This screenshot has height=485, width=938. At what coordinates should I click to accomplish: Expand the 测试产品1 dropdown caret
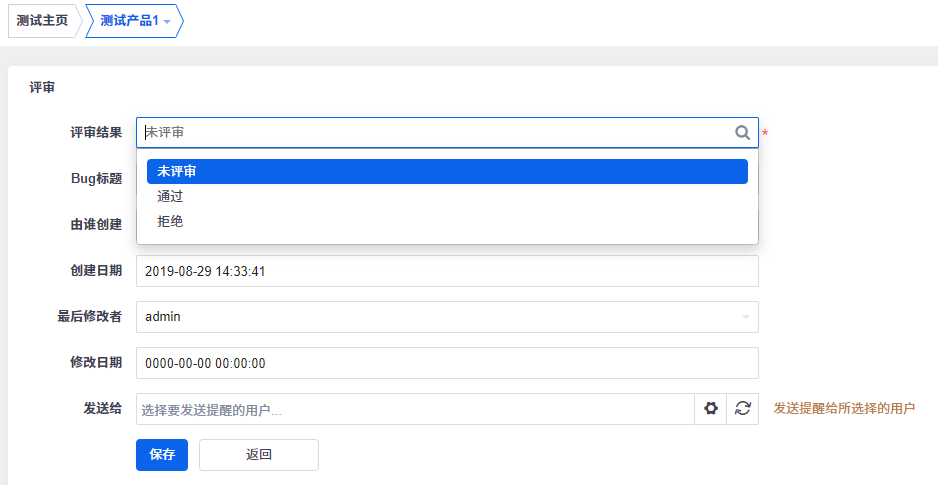pyautogui.click(x=167, y=22)
